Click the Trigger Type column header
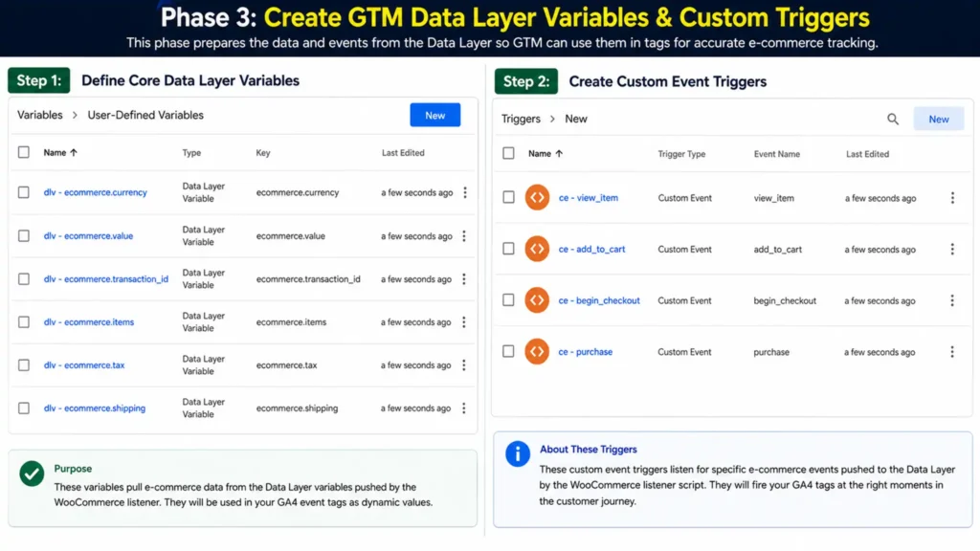This screenshot has height=551, width=980. point(681,154)
